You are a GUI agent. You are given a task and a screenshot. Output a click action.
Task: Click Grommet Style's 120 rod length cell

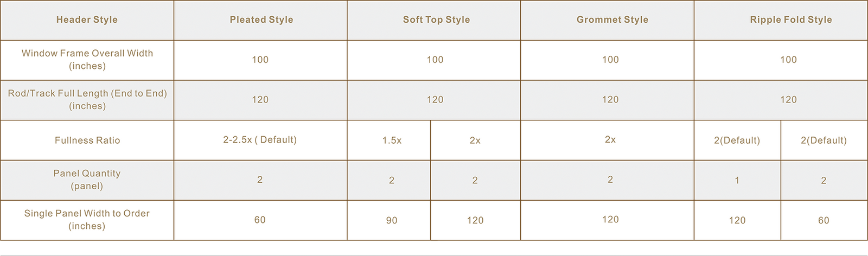[x=610, y=99]
